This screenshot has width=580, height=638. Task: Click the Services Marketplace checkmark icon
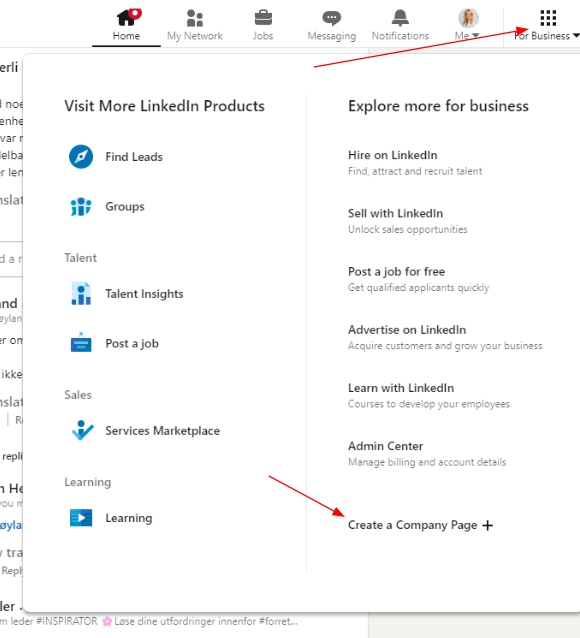pos(82,430)
